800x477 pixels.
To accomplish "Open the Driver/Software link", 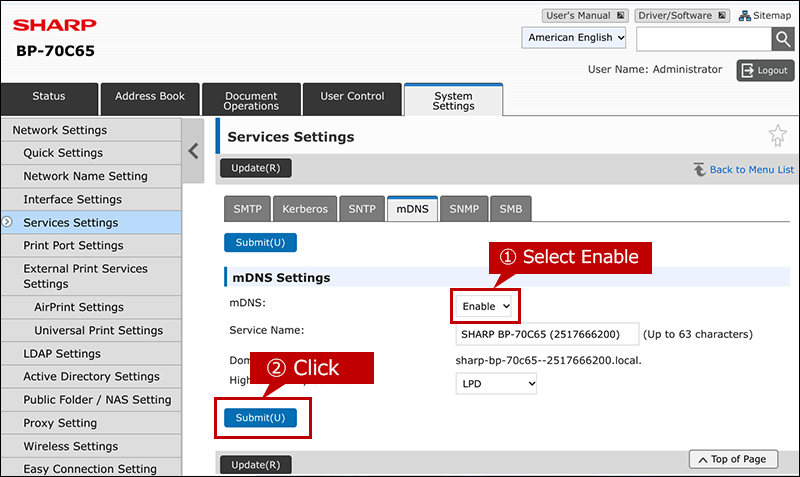I will pos(682,15).
